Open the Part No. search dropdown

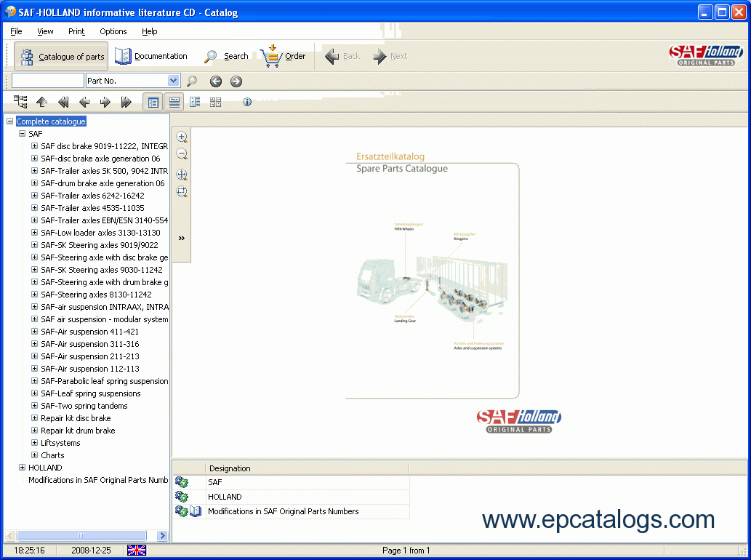tap(173, 81)
